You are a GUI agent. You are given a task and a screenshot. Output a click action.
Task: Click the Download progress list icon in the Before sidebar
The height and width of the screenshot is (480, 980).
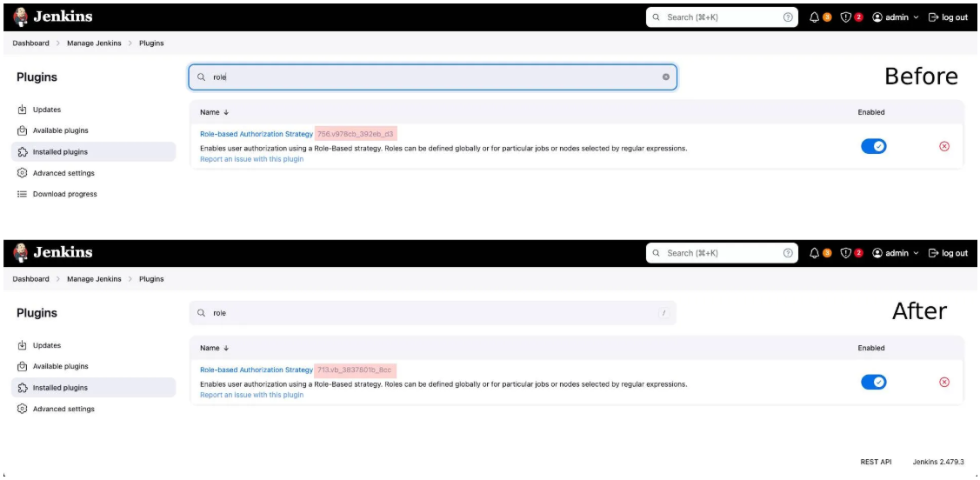click(22, 195)
